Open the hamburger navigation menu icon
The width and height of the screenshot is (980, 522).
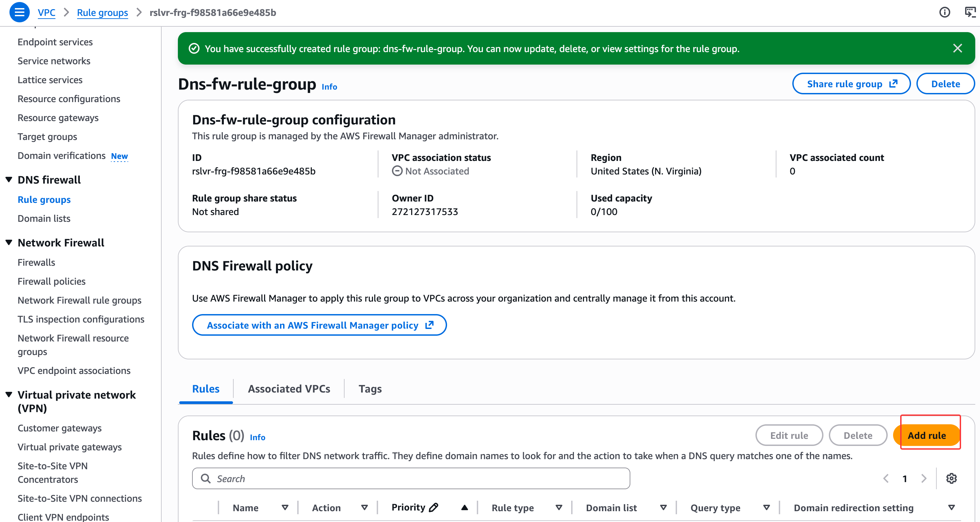[x=19, y=12]
